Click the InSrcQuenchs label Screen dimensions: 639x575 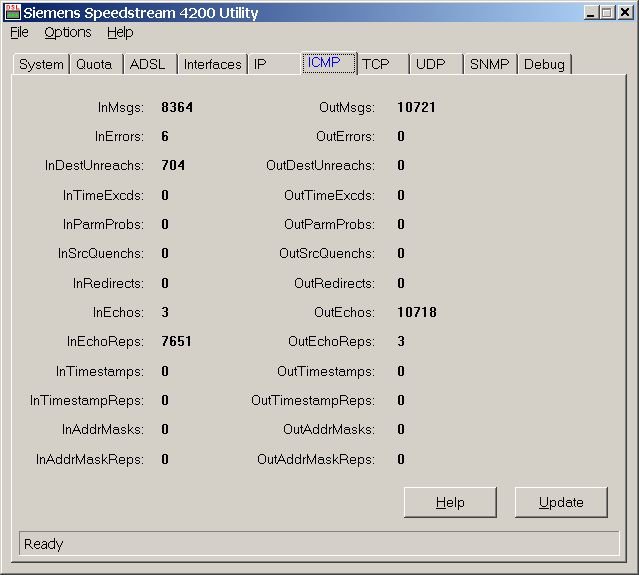click(101, 253)
